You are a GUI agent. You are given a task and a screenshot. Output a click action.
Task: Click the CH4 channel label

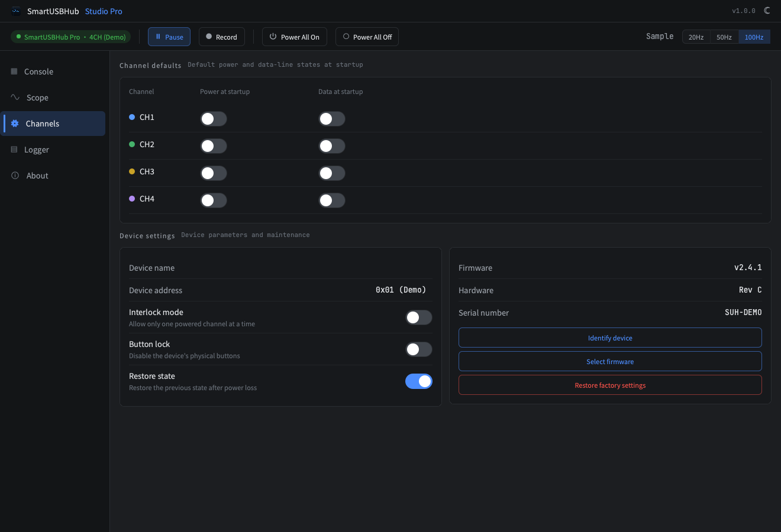147,199
